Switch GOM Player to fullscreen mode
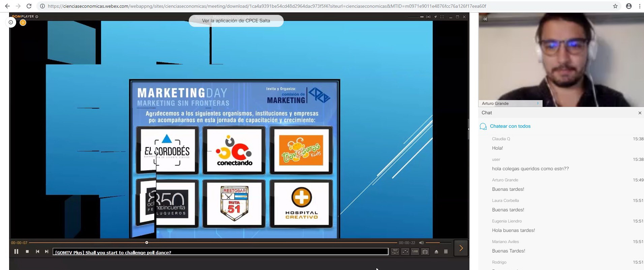The width and height of the screenshot is (644, 270). pos(442,17)
